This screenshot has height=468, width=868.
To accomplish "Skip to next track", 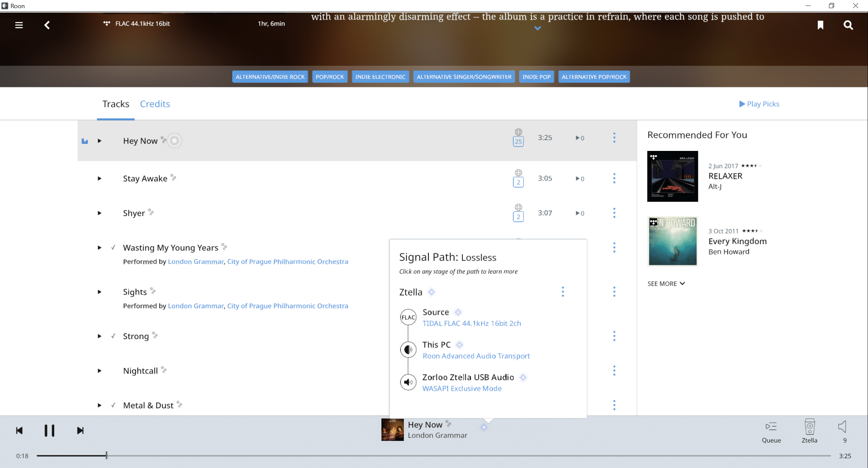I will click(80, 431).
